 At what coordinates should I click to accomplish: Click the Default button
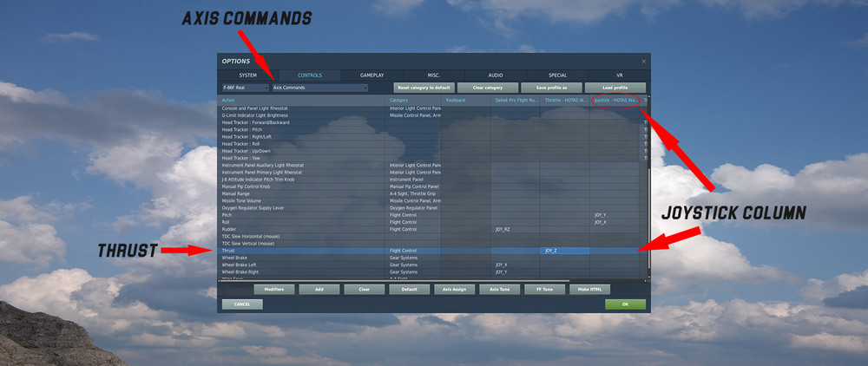pos(409,289)
